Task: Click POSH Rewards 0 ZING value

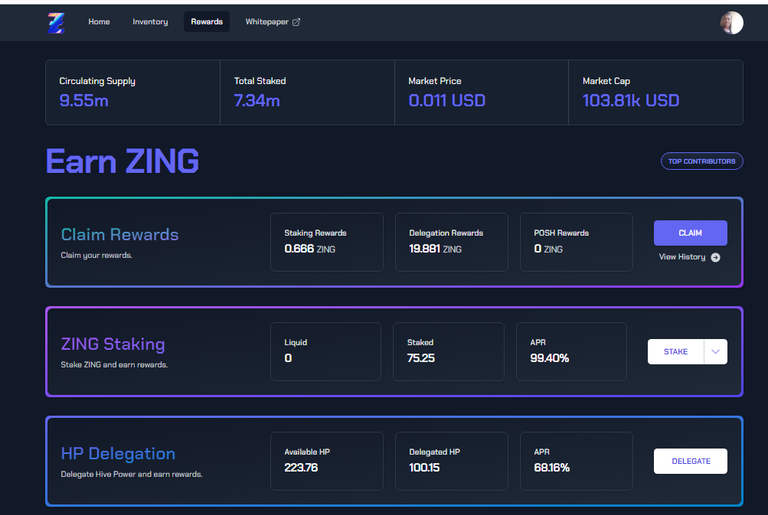Action: click(548, 249)
